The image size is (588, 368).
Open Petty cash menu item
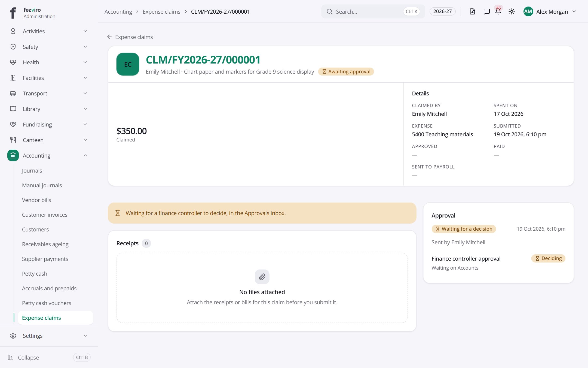35,273
